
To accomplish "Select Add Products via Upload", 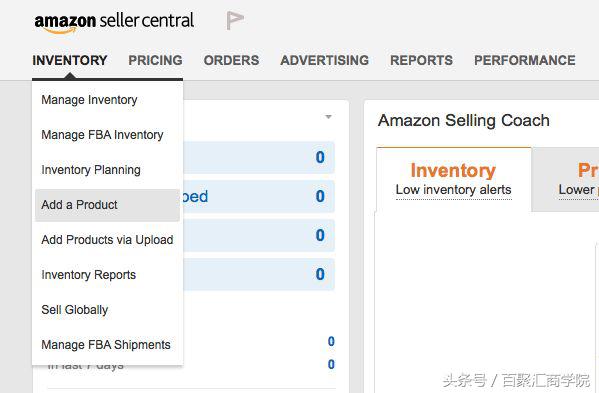I will (107, 240).
